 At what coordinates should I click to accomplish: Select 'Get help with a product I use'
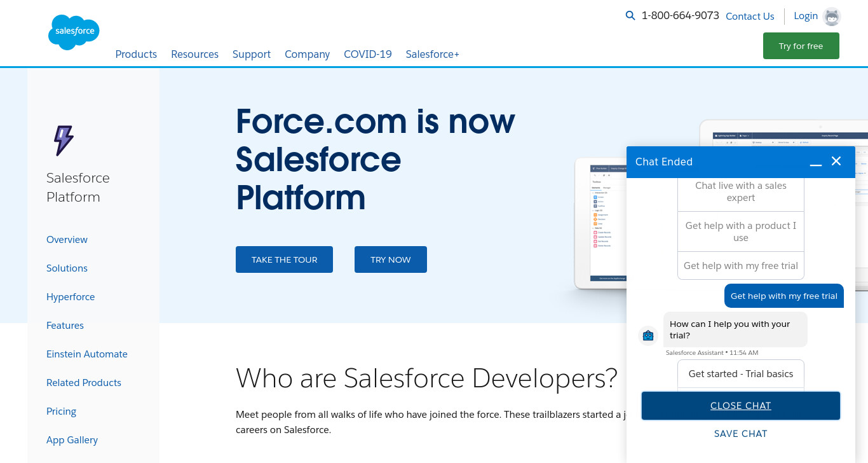[x=741, y=231]
